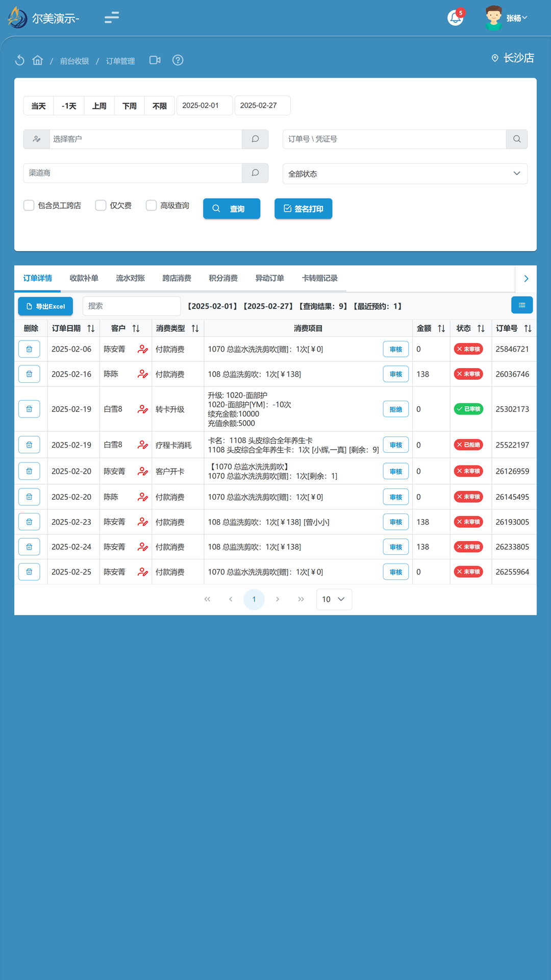Click the column list icon above table

pos(522,305)
